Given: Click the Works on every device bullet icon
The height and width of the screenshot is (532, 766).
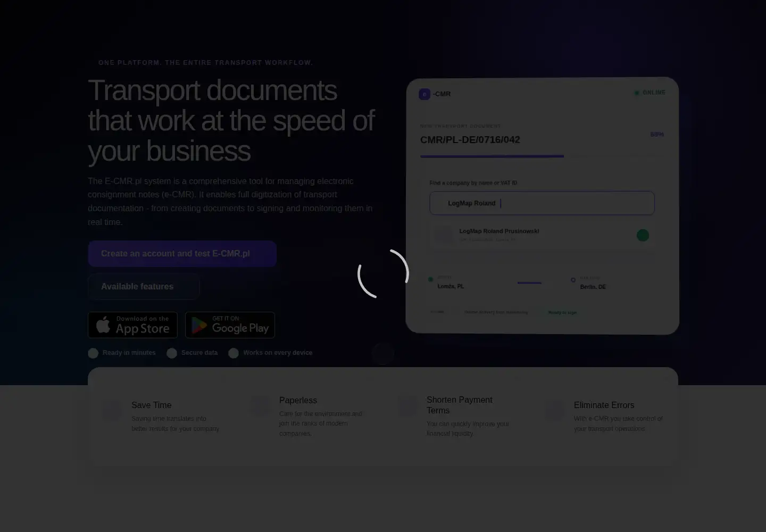Looking at the screenshot, I should (x=234, y=353).
